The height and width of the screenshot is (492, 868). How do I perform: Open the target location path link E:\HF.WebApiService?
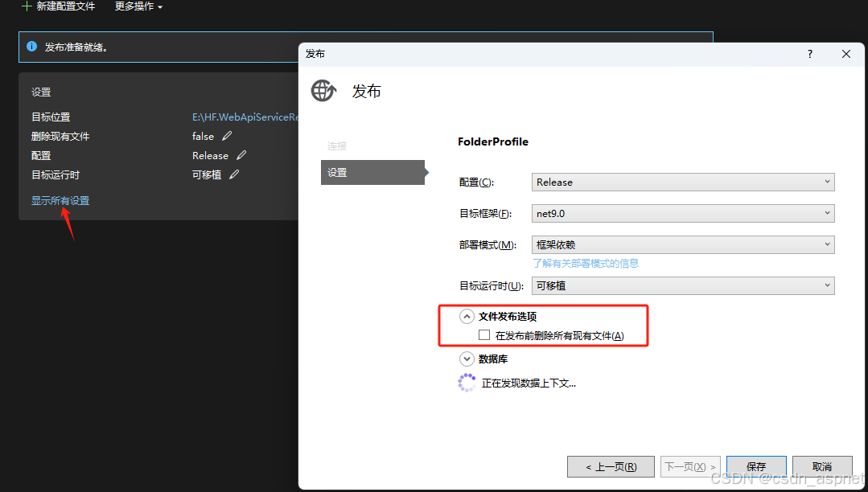[x=245, y=117]
